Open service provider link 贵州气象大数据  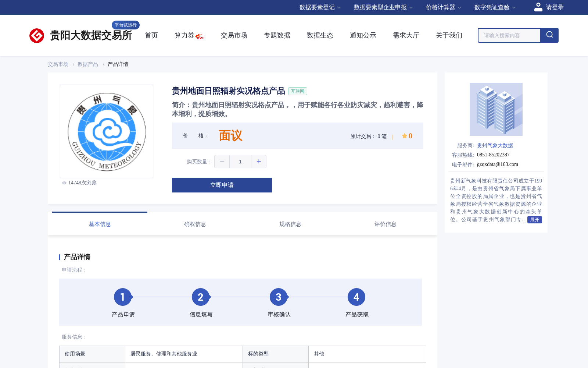[495, 145]
